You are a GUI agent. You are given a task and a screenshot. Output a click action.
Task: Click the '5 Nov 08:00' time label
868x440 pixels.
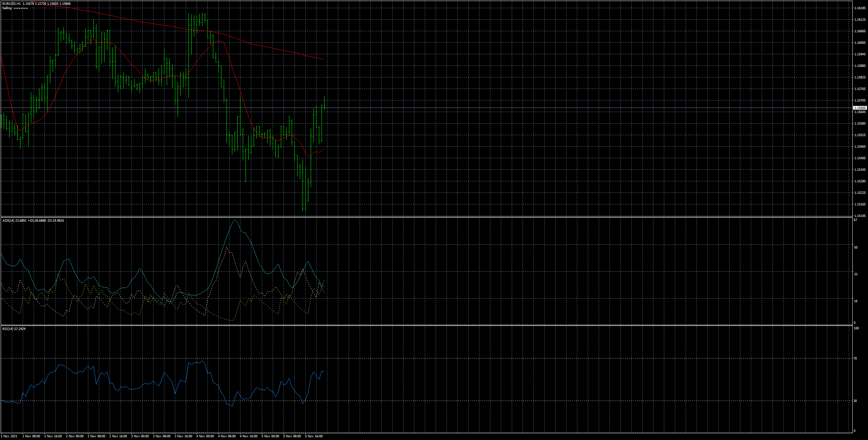pyautogui.click(x=292, y=436)
